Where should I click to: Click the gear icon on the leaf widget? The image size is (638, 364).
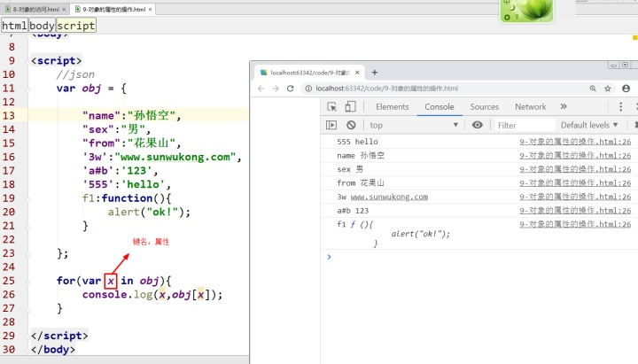[x=507, y=17]
